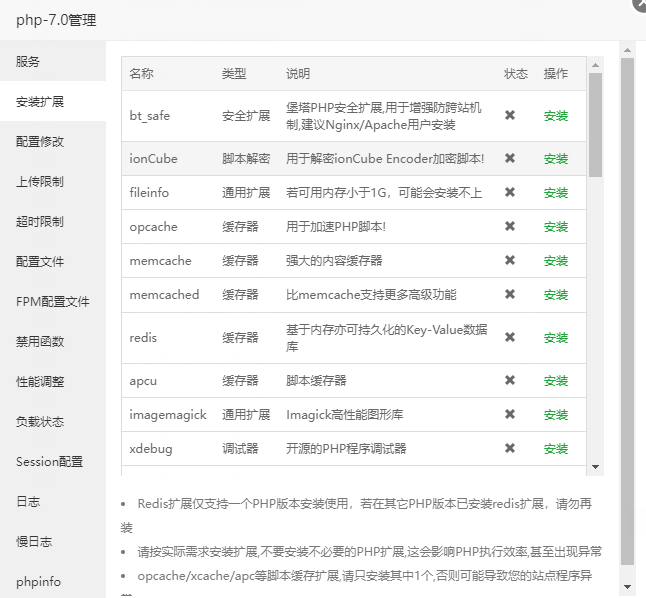Select the 安装扩展 sidebar tab
The width and height of the screenshot is (646, 598).
53,101
